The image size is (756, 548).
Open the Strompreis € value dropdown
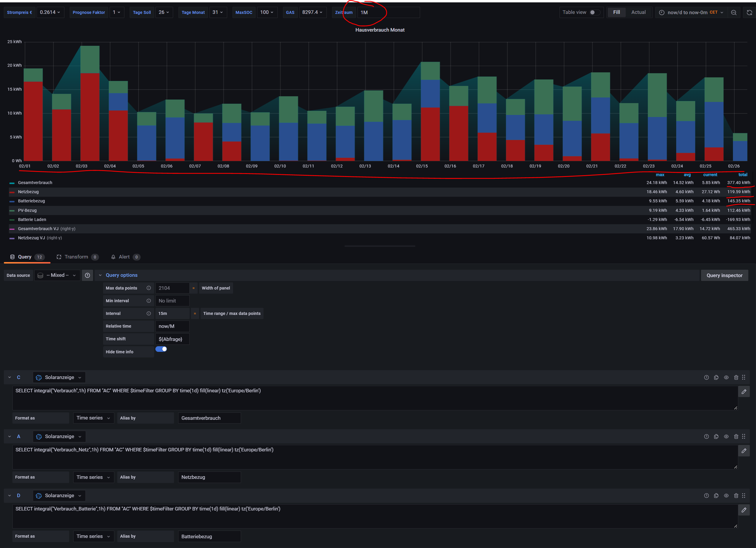[50, 12]
